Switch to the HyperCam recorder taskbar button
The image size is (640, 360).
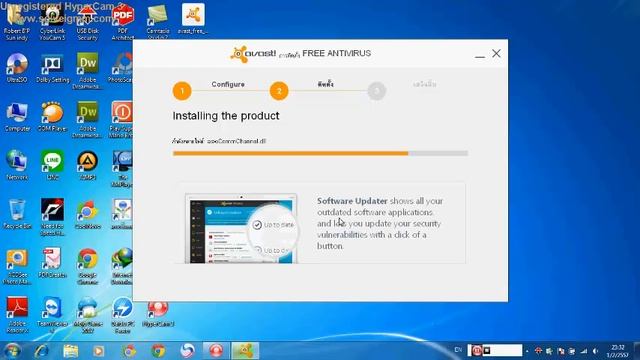(x=216, y=351)
